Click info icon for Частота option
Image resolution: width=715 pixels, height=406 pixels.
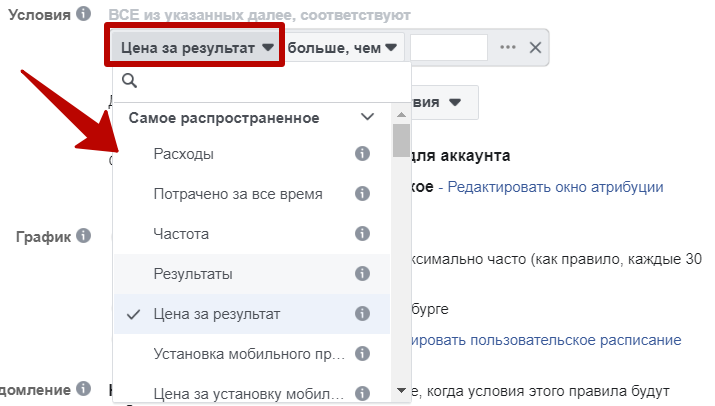(x=363, y=234)
